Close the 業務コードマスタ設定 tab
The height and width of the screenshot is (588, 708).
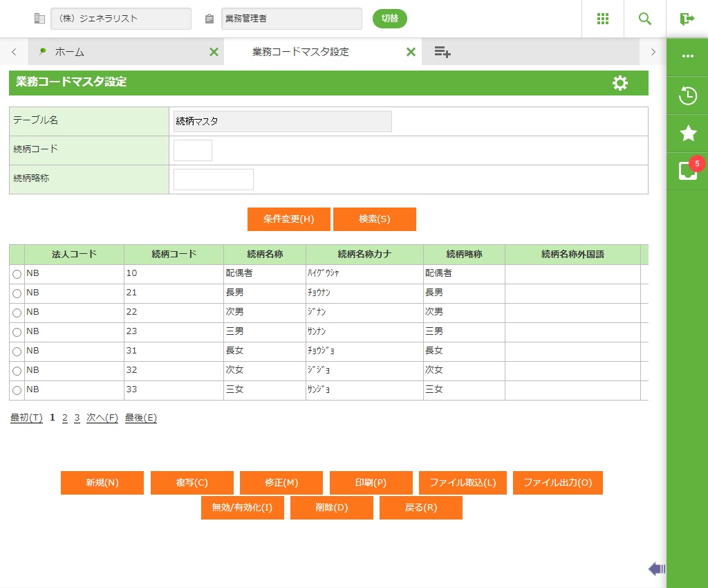(411, 52)
